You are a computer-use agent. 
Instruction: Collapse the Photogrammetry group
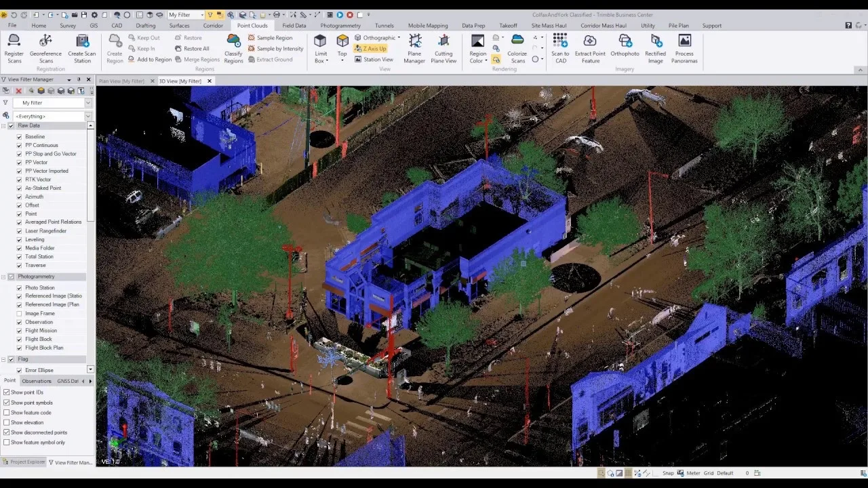click(3, 277)
